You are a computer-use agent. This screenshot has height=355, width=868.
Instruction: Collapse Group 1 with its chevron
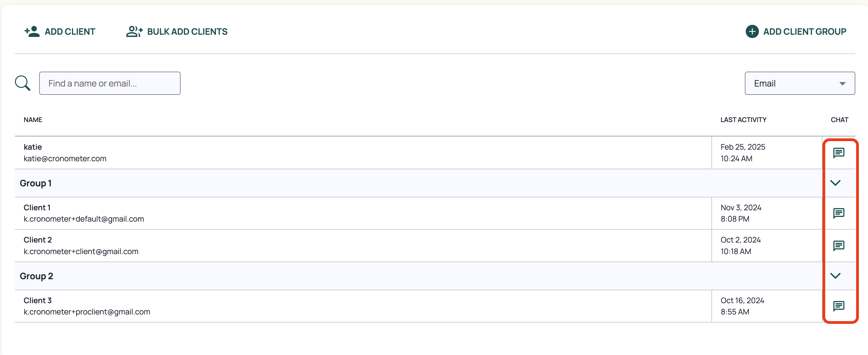coord(835,183)
